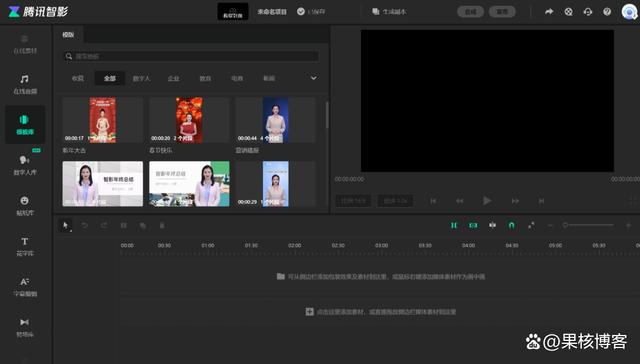This screenshot has height=364, width=640.
Task: Select the e-commerce category tab
Action: click(237, 78)
